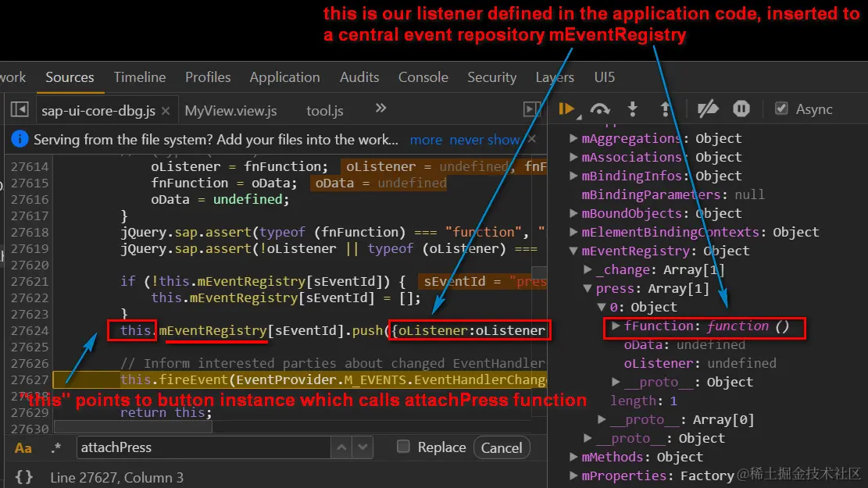Step into next function call

click(x=632, y=109)
